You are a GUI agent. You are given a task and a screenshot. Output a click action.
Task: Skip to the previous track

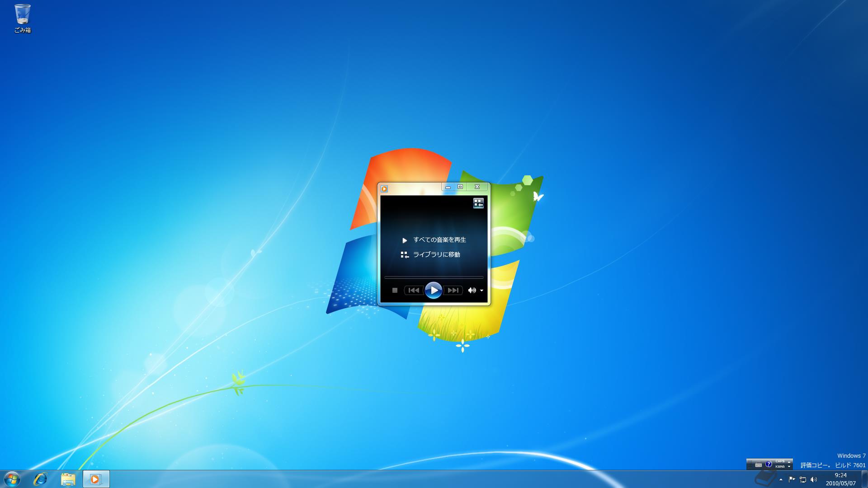click(x=414, y=291)
